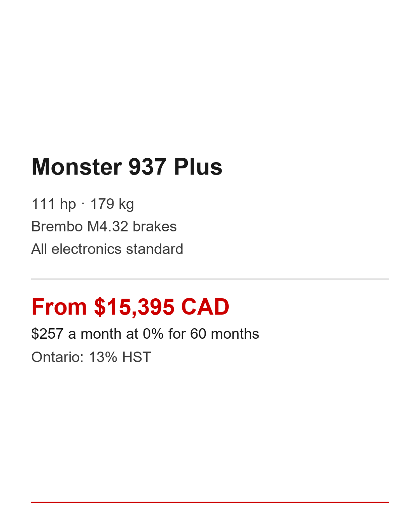Click the $257 a month financing line
The width and height of the screenshot is (420, 525).
pos(145,334)
